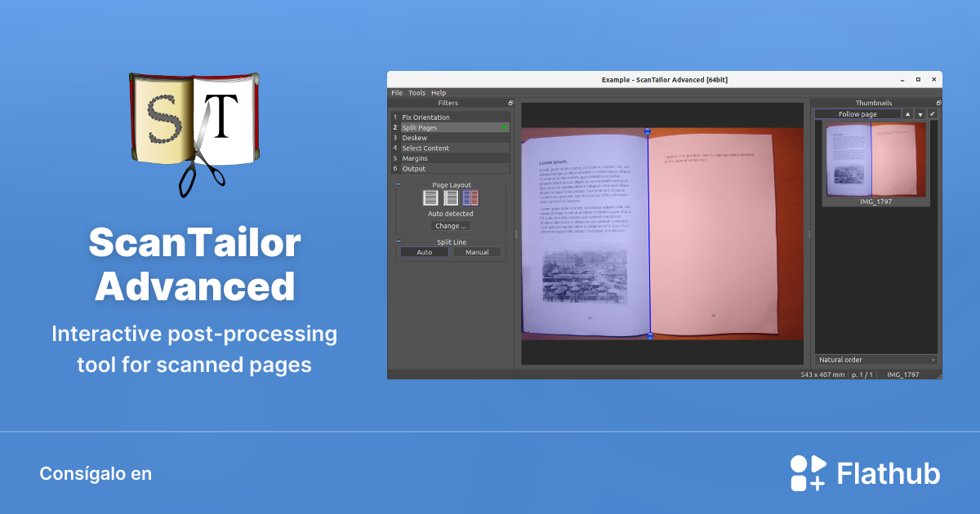Click the ScanTailor book-and-scissors logo
The width and height of the screenshot is (980, 514).
(194, 139)
